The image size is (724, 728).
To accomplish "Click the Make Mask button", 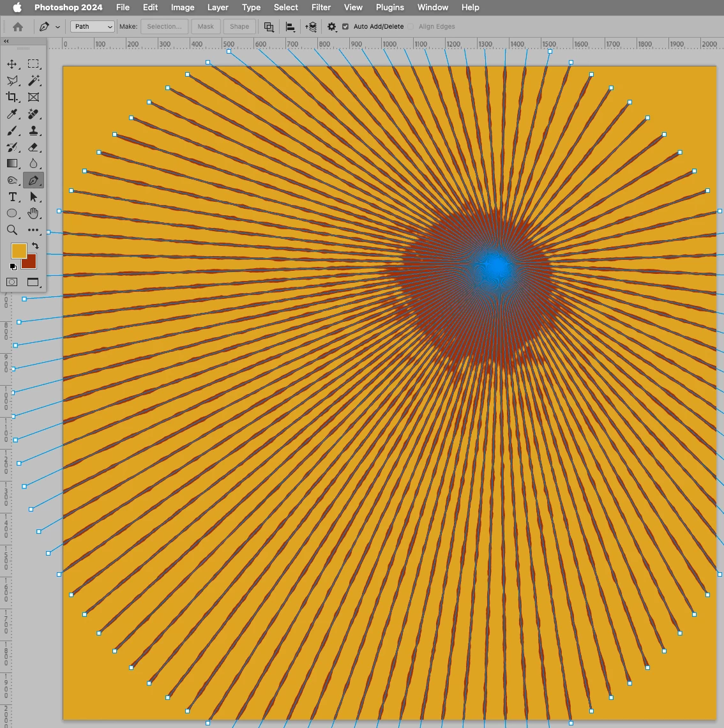I will [206, 26].
